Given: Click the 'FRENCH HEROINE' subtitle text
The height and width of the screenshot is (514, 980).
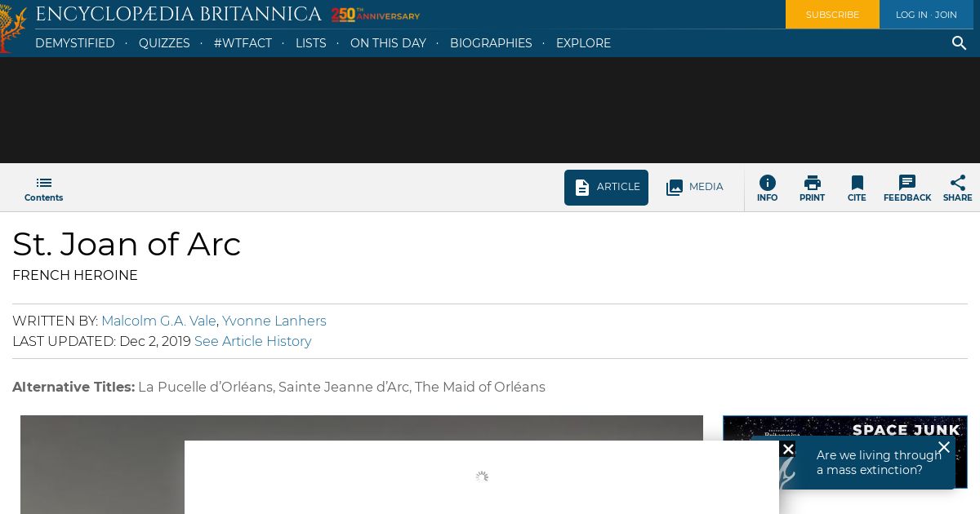Looking at the screenshot, I should click(75, 275).
